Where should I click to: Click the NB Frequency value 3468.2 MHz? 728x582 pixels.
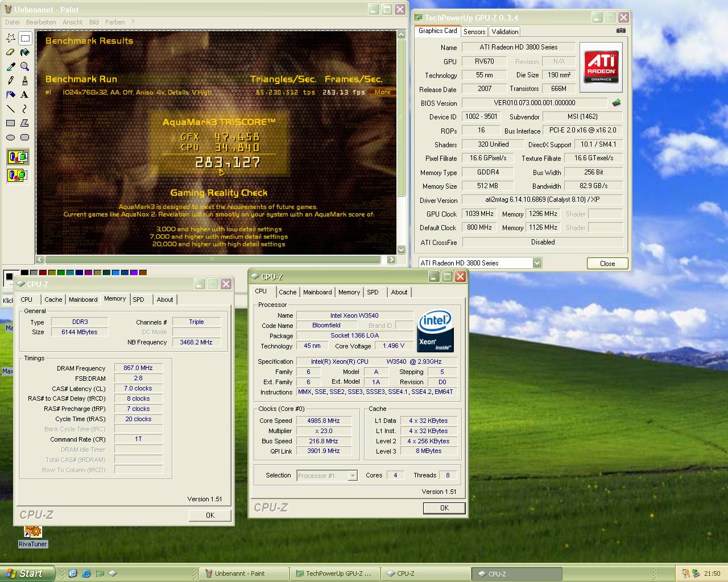coord(196,343)
